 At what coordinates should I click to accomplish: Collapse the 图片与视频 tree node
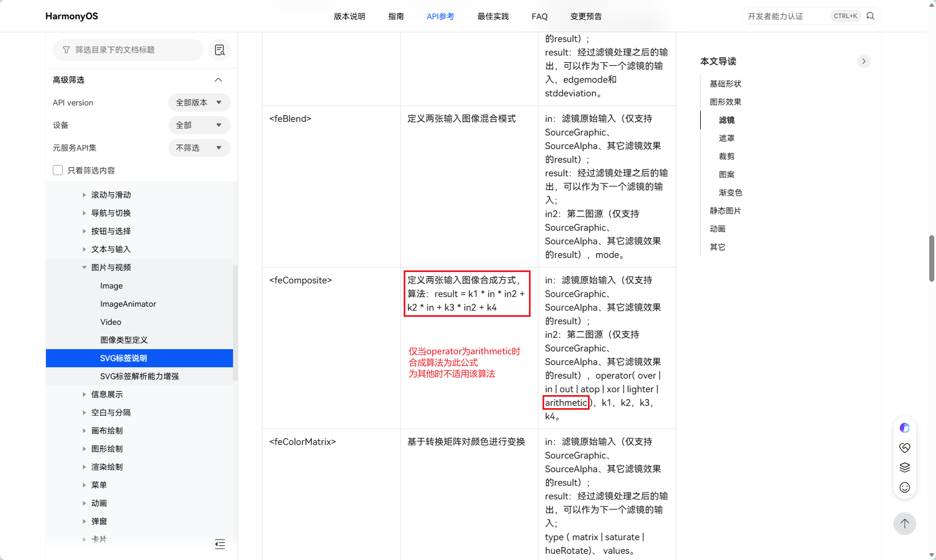tap(84, 268)
